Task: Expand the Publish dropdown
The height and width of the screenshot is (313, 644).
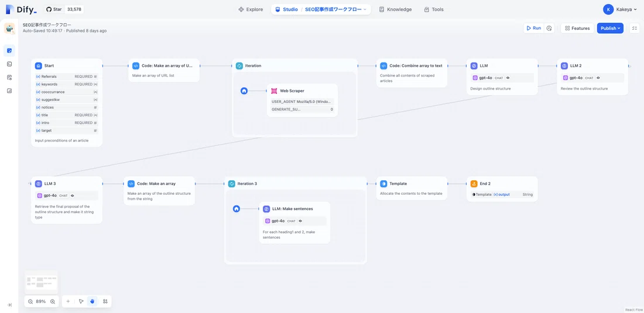Action: [610, 28]
